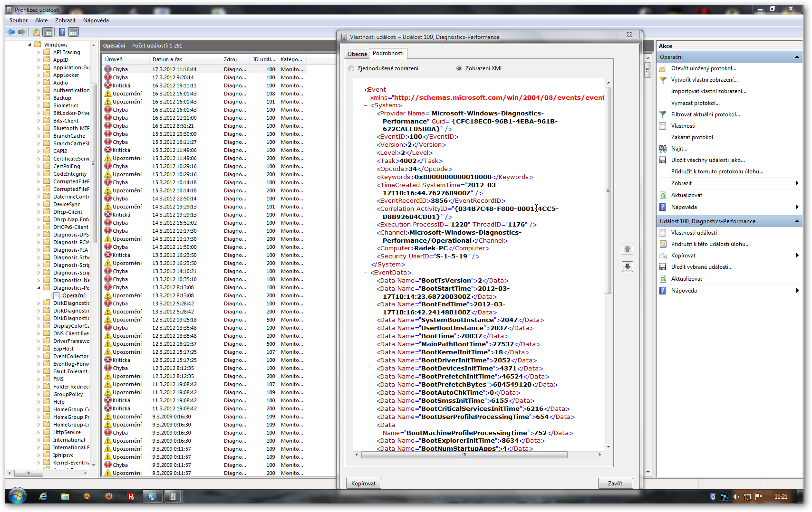The width and height of the screenshot is (812, 512).
Task: Collapse the Diagnostics-Performance tree node
Action: click(x=39, y=288)
